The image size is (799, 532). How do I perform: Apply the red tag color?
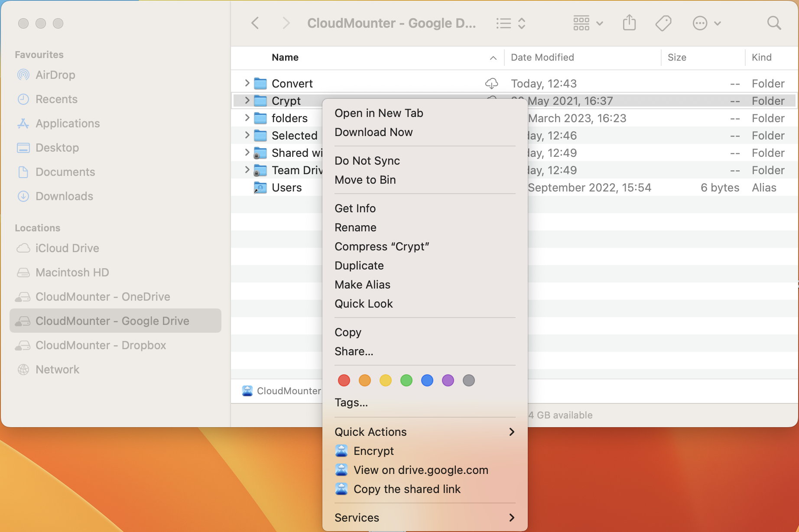(344, 380)
